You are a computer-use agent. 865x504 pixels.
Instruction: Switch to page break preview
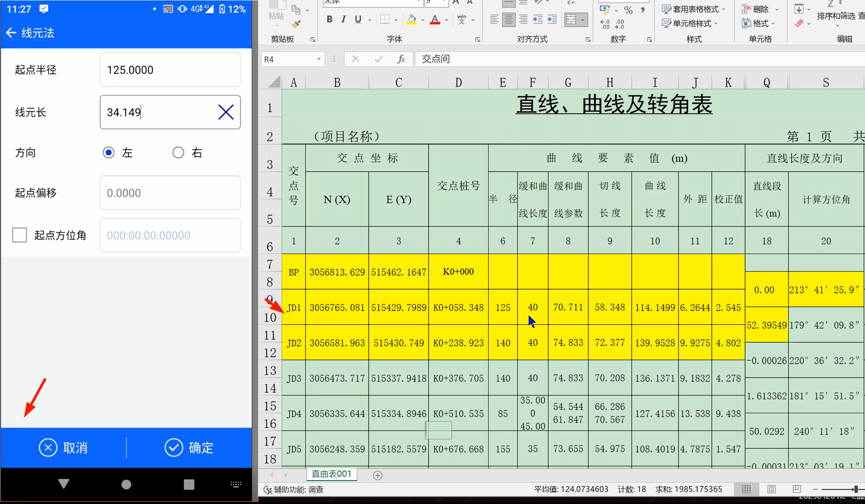796,489
